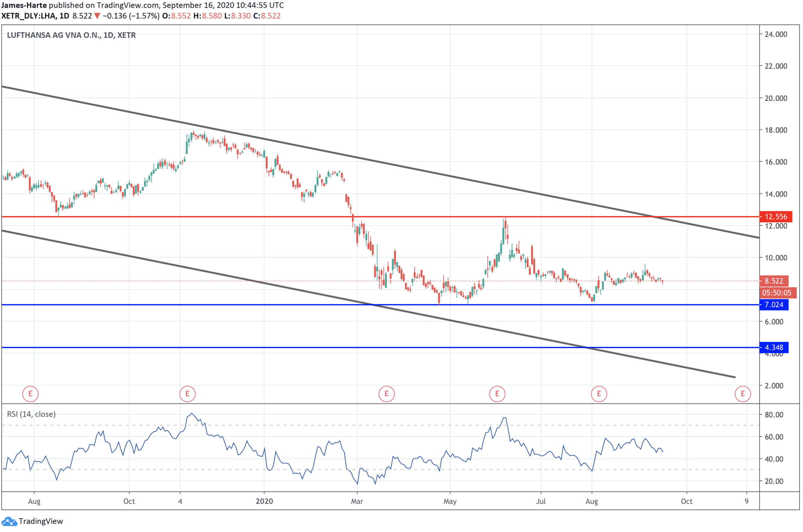The height and width of the screenshot is (532, 803).
Task: Select the blue 7.024 support price label
Action: (x=774, y=305)
